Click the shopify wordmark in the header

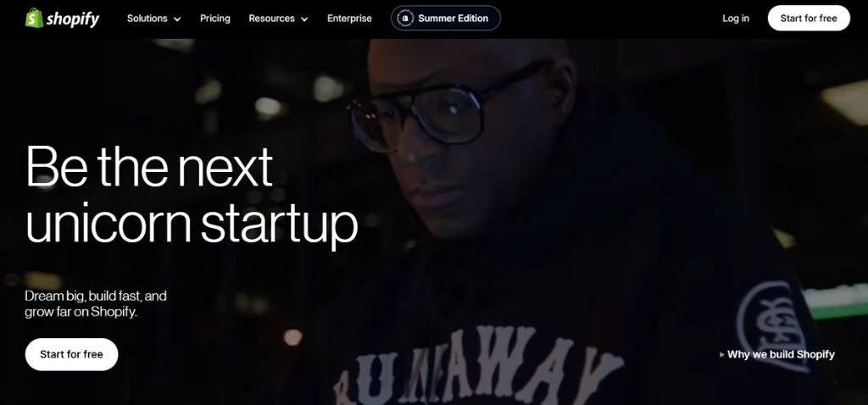pos(73,19)
